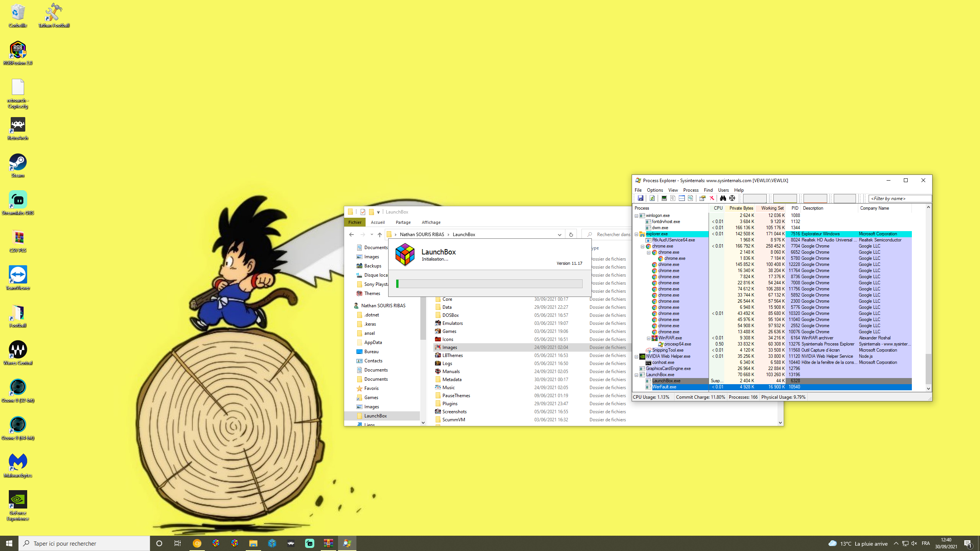Collapse the explorer.exe tree node

tap(637, 234)
